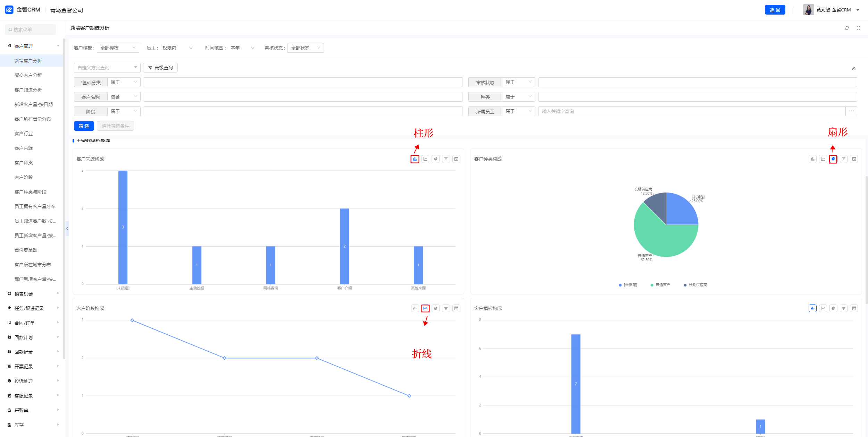Switch 客户来源构成 chart to pie view
This screenshot has height=437, width=868.
click(436, 159)
